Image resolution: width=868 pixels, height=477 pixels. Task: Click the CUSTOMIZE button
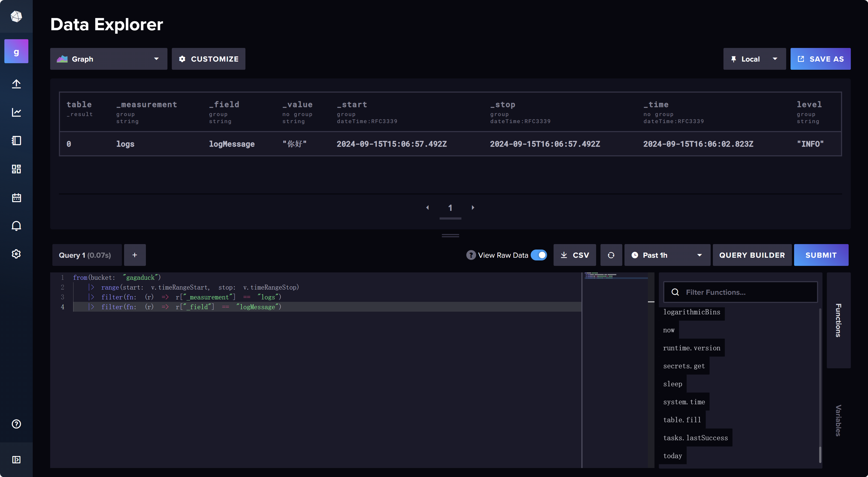coord(208,59)
